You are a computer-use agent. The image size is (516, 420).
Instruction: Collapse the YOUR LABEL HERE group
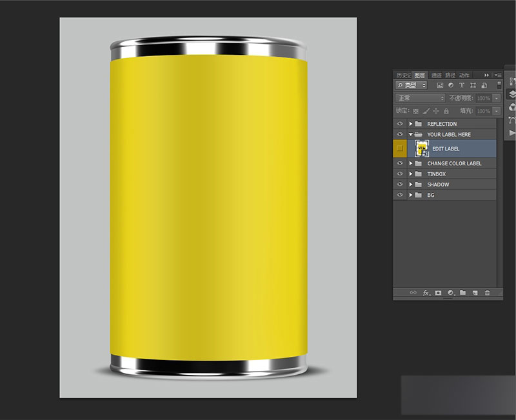tap(411, 134)
